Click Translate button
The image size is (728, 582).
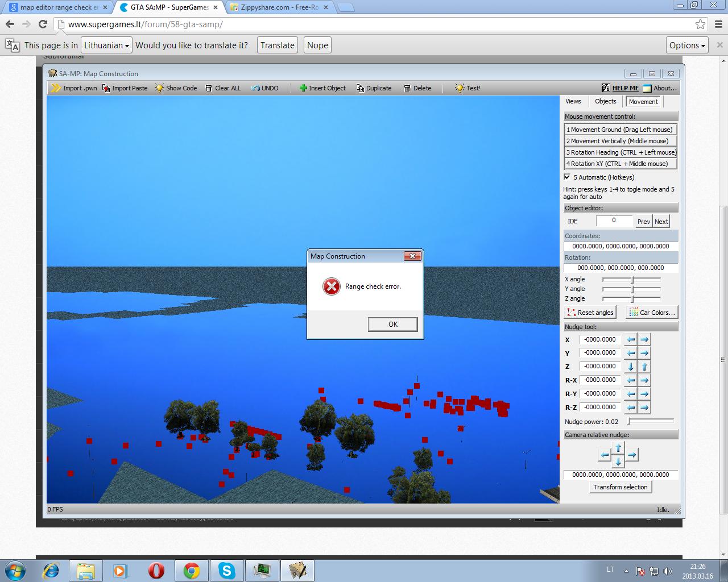pos(278,45)
